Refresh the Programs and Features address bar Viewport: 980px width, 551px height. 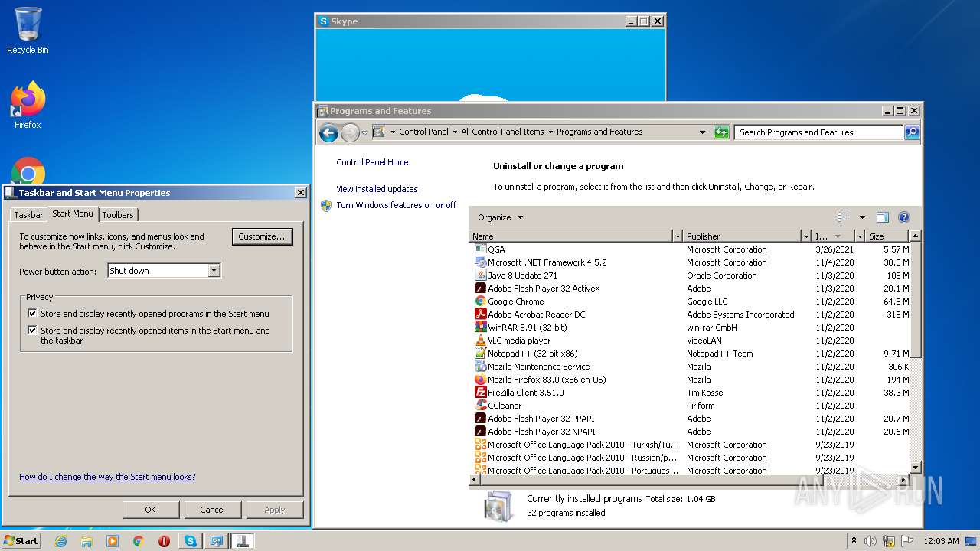[x=720, y=132]
